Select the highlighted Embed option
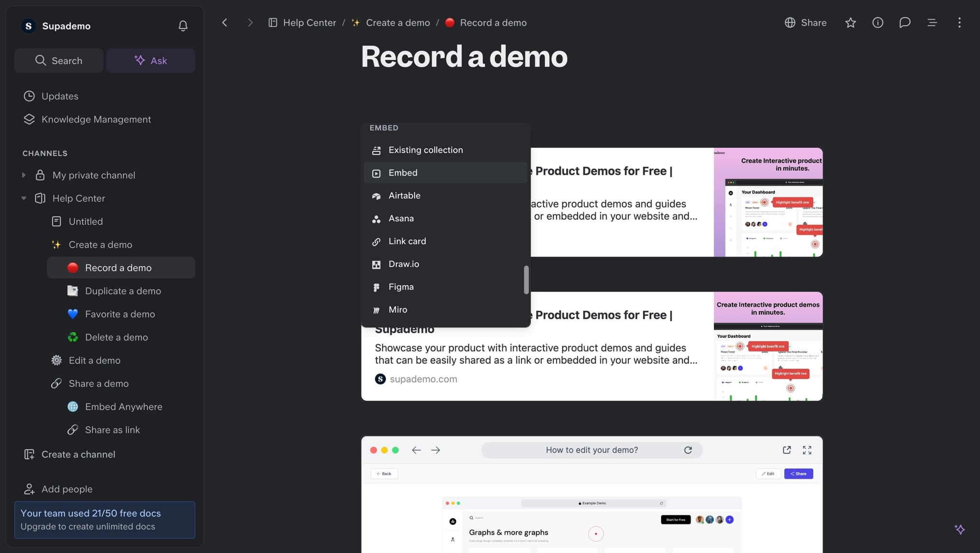Image resolution: width=980 pixels, height=553 pixels. (x=403, y=172)
